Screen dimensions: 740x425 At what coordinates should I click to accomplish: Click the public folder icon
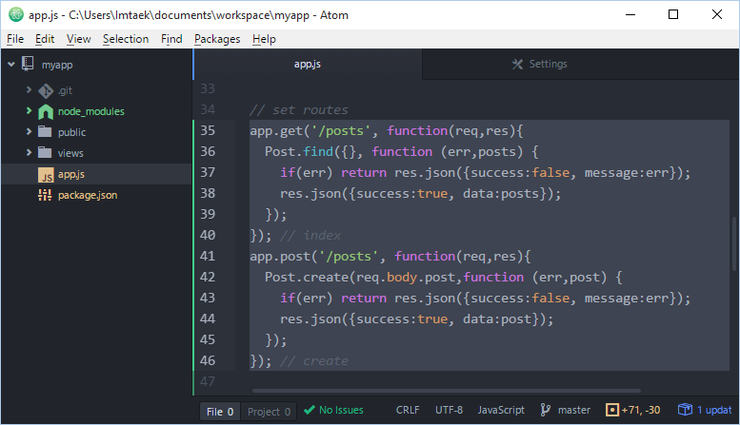45,131
